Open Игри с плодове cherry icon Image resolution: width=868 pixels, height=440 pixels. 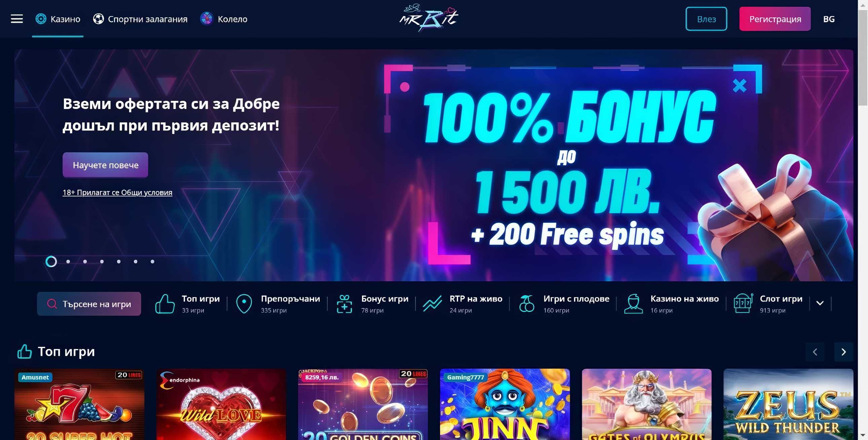tap(527, 303)
